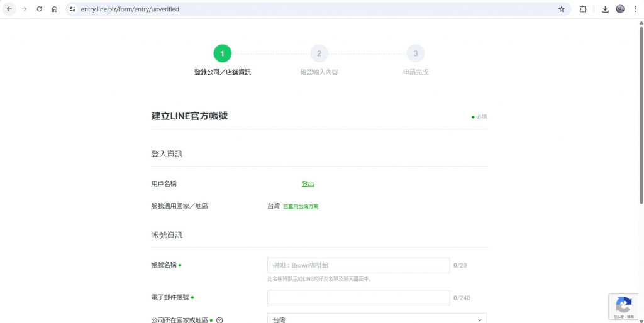Bookmark this page with the star icon
The height and width of the screenshot is (323, 644).
pos(562,9)
